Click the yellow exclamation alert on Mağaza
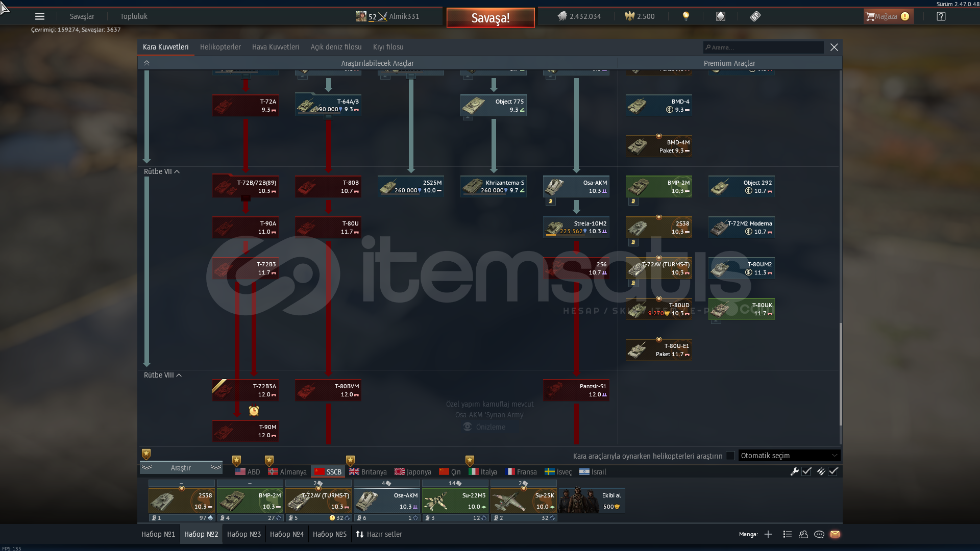 point(905,16)
